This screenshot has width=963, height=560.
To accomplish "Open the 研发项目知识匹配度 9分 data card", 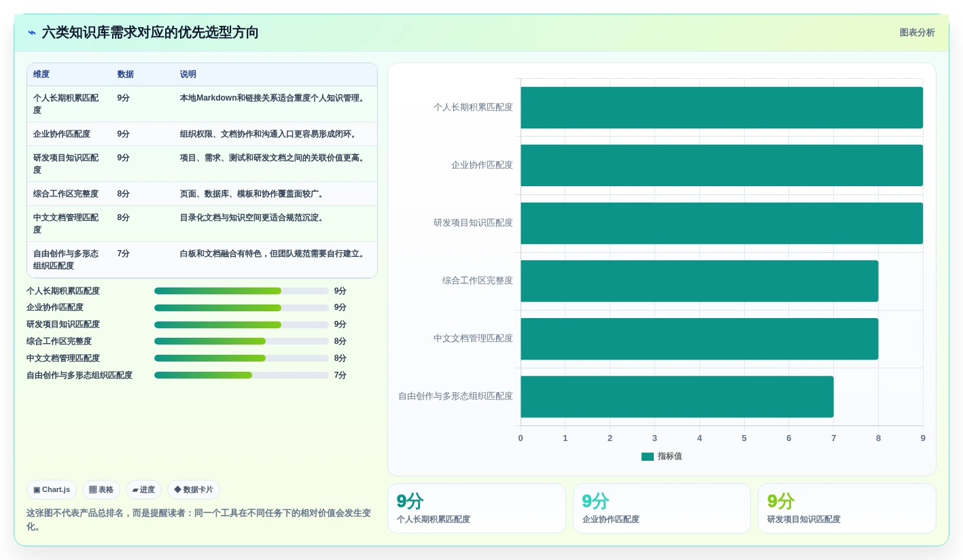I will (x=847, y=508).
